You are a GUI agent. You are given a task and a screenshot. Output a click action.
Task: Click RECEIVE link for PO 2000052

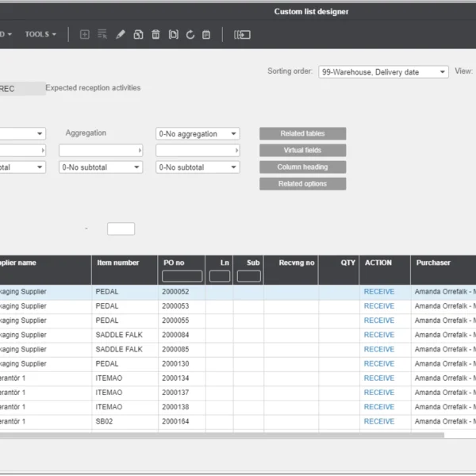(x=378, y=292)
